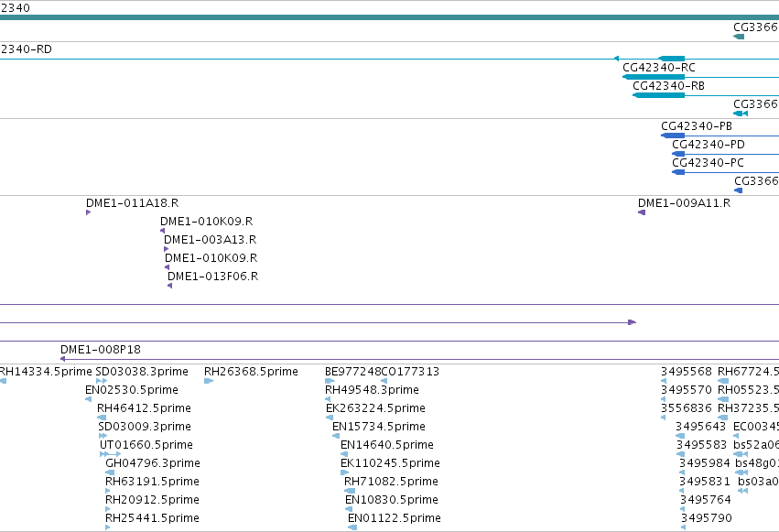This screenshot has width=779, height=532.
Task: Click the EN15734.5prime EST label
Action: 379,427
